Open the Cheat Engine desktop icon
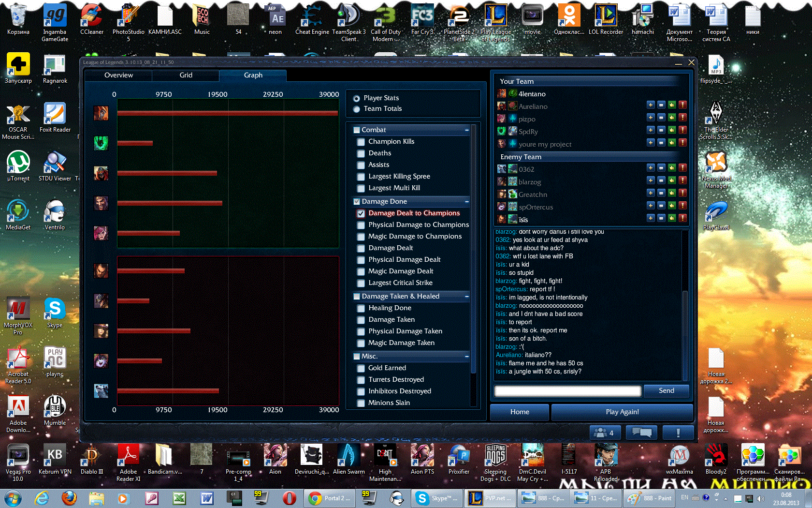The height and width of the screenshot is (508, 812). pos(312,20)
